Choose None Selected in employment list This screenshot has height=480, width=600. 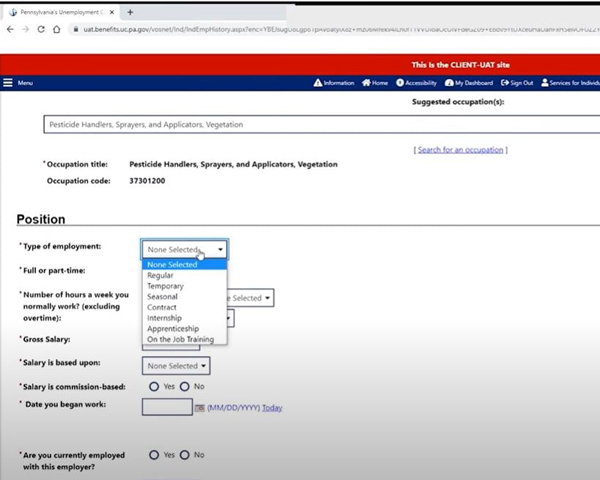click(184, 264)
